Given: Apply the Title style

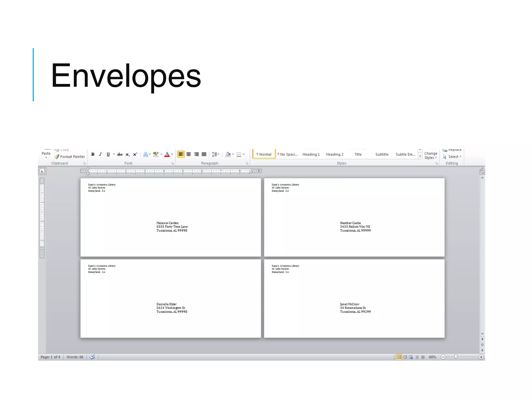Looking at the screenshot, I should (x=358, y=154).
